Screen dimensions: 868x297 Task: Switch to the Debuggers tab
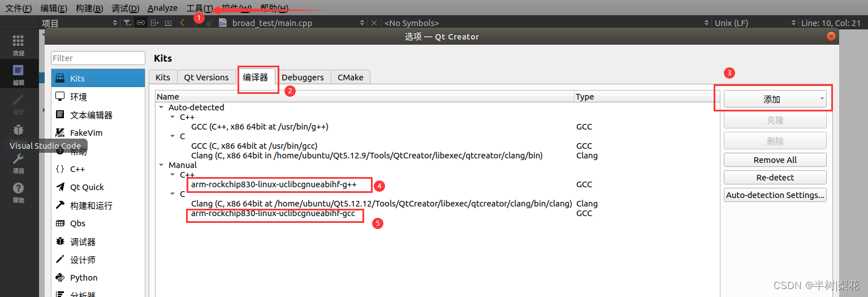pyautogui.click(x=303, y=78)
